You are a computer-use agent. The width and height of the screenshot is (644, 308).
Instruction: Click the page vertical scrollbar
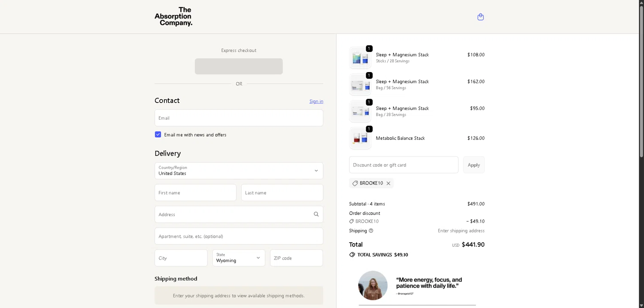pos(641,82)
